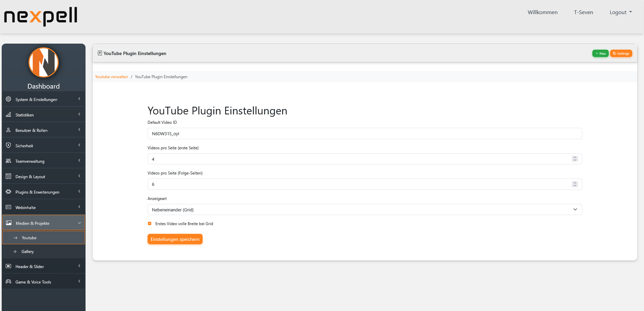Follow the Youtube verwalten breadcrumb link
This screenshot has height=311, width=644.
(111, 76)
